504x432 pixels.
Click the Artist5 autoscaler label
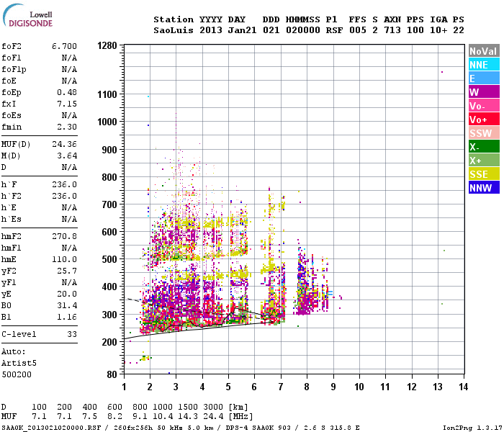point(19,363)
